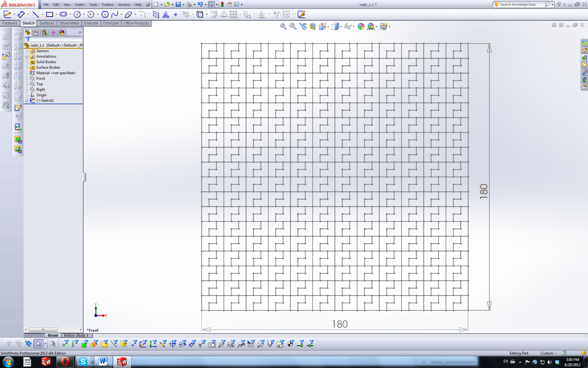
Task: Toggle the Filter Faces selection filter
Action: 85,344
